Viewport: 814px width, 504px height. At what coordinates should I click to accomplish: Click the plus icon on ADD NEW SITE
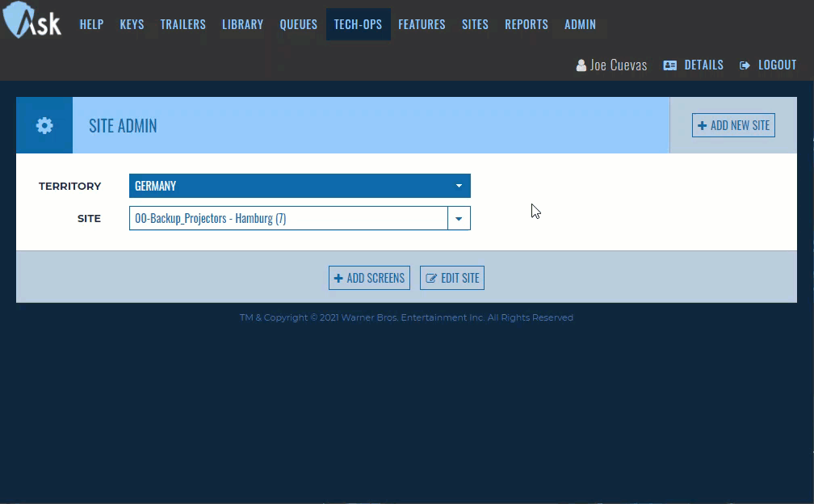click(701, 125)
